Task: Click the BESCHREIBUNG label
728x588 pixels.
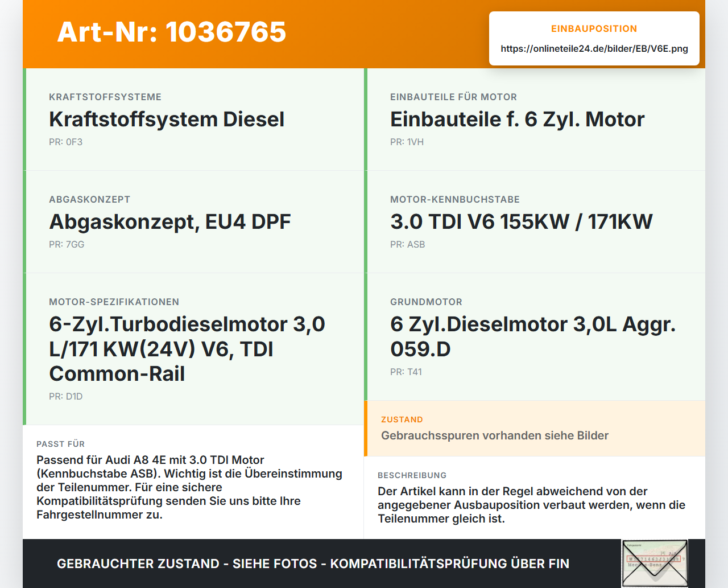Action: tap(412, 476)
